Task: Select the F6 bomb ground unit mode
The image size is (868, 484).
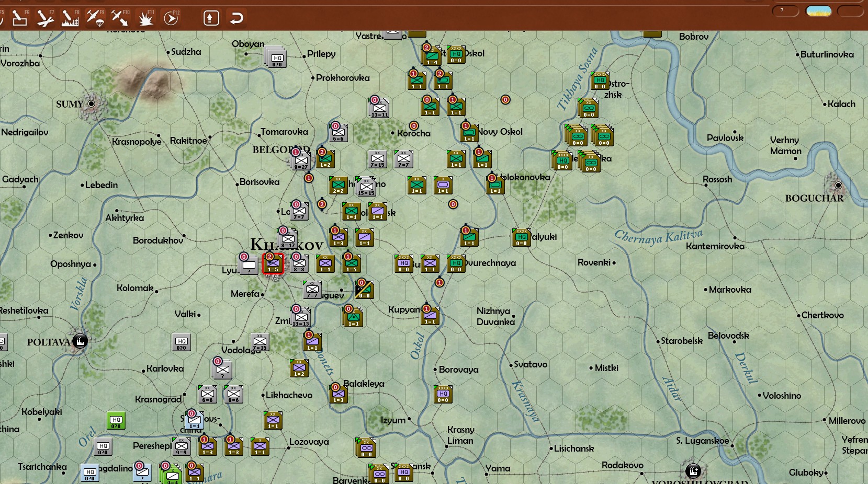Action: pyautogui.click(x=19, y=18)
